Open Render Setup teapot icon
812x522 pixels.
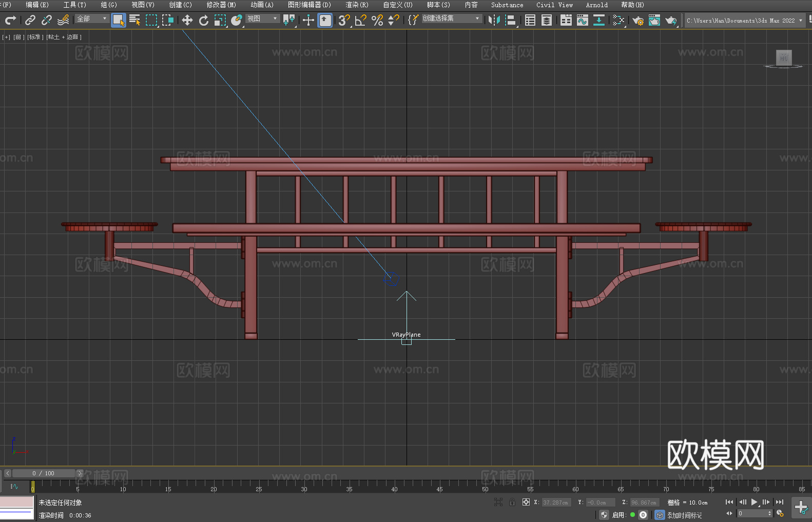tap(637, 20)
